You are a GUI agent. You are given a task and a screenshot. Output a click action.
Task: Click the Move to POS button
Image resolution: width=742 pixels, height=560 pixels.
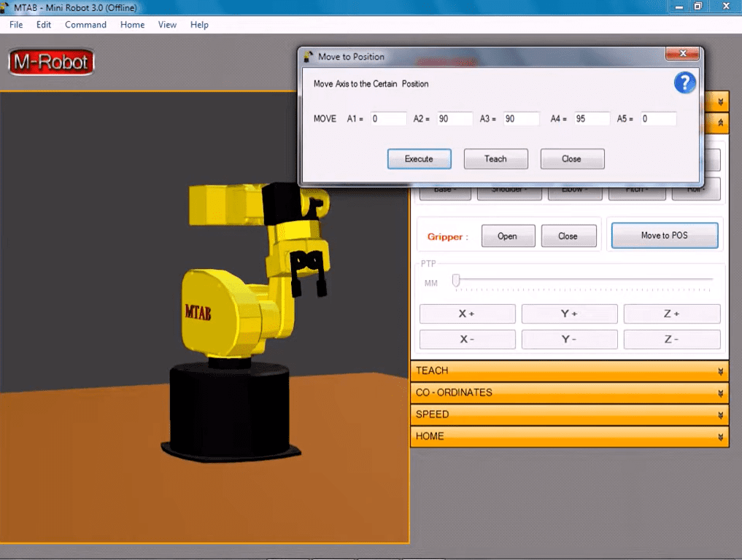pos(665,236)
